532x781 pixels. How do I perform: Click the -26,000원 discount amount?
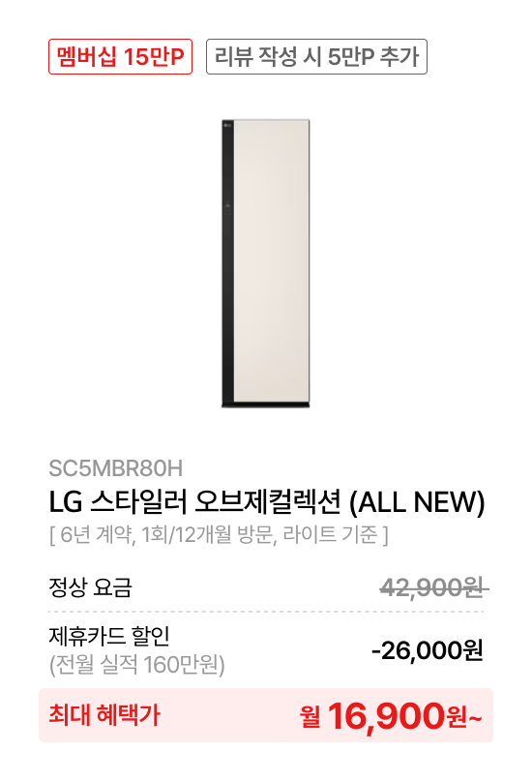coord(428,650)
